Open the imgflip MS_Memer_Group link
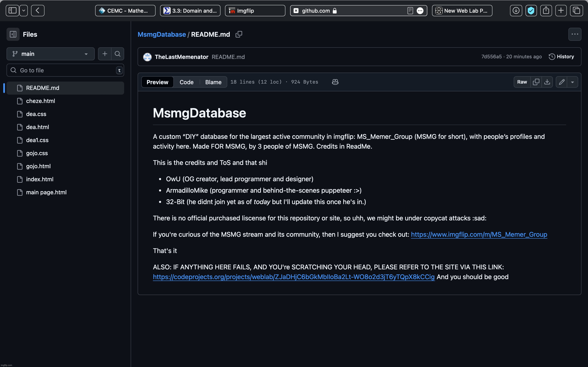The height and width of the screenshot is (367, 588). (x=479, y=234)
